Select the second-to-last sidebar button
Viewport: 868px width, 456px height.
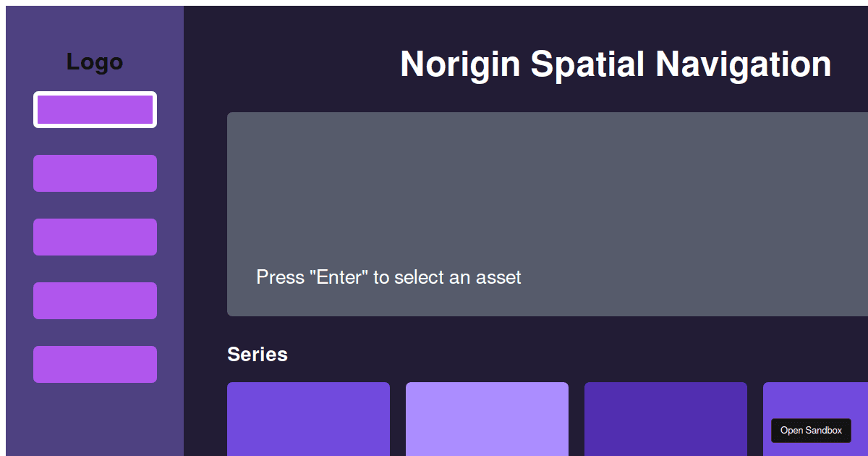95,300
